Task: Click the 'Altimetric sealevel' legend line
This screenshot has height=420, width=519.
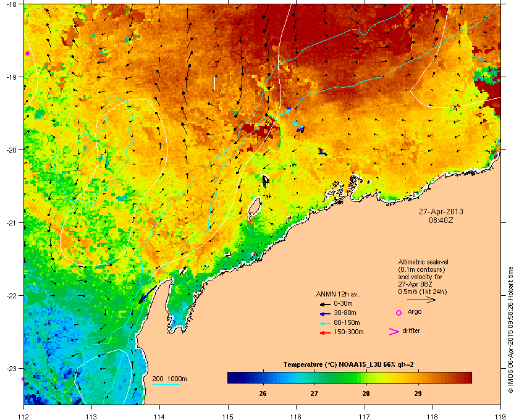Action: click(423, 262)
